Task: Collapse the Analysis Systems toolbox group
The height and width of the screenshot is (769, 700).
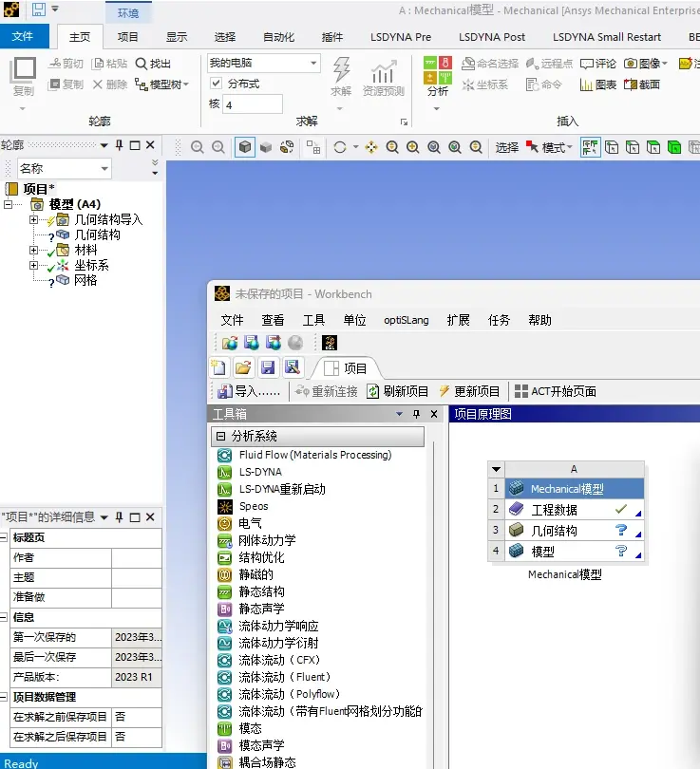Action: tap(220, 436)
